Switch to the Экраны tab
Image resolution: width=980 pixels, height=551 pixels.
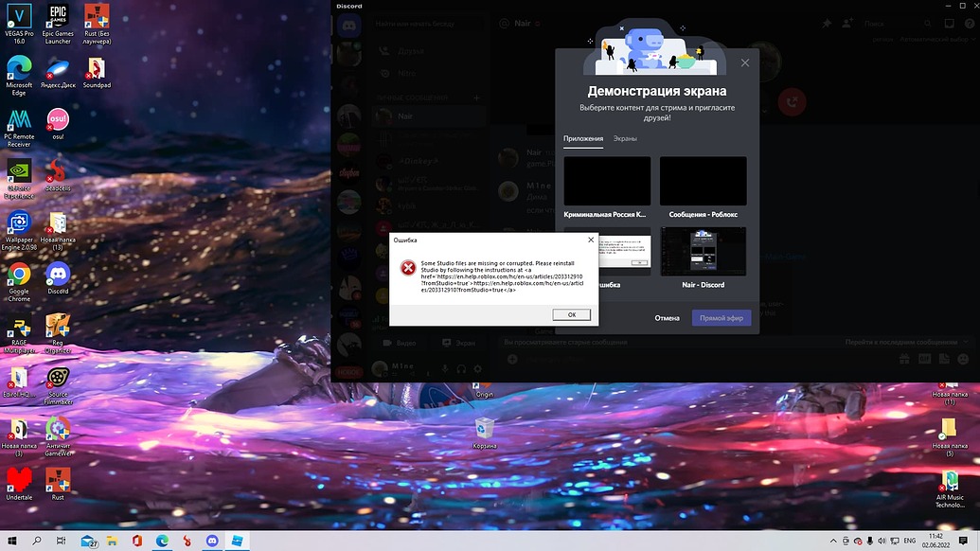point(625,138)
